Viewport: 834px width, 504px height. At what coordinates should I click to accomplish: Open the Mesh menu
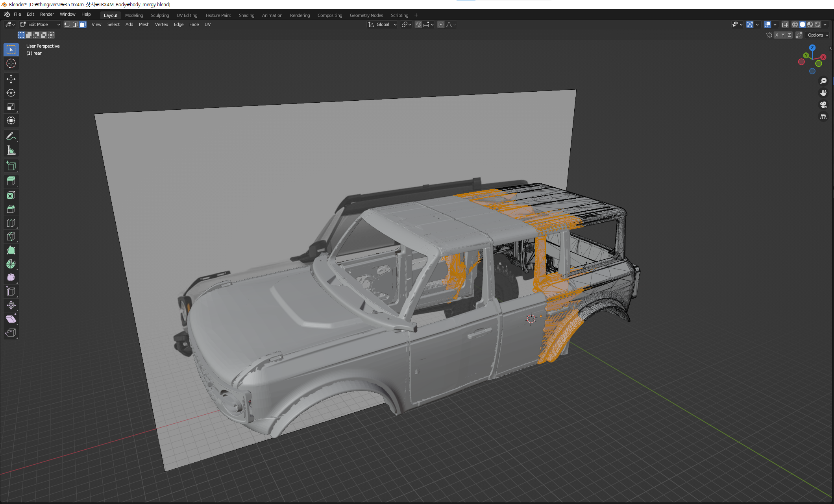(x=144, y=24)
